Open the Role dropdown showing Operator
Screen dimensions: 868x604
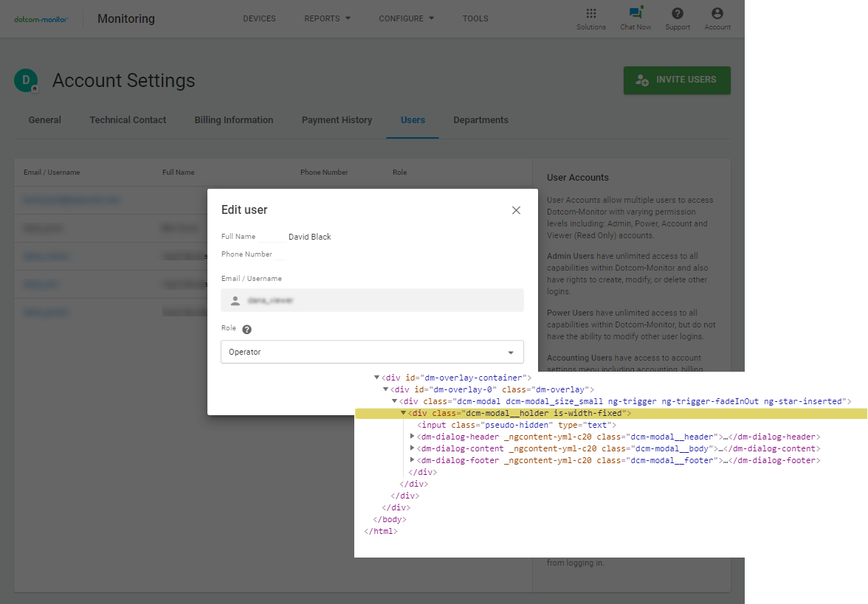[372, 352]
